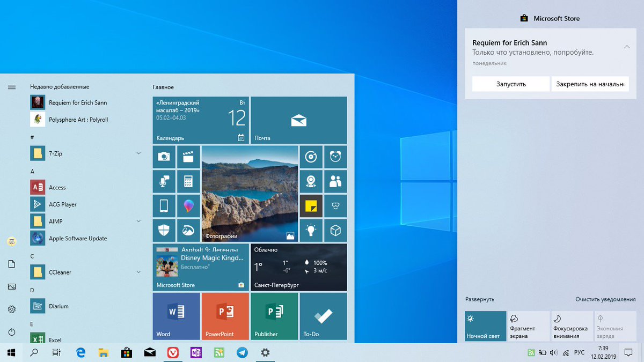Open the РУС input language switcher

580,353
